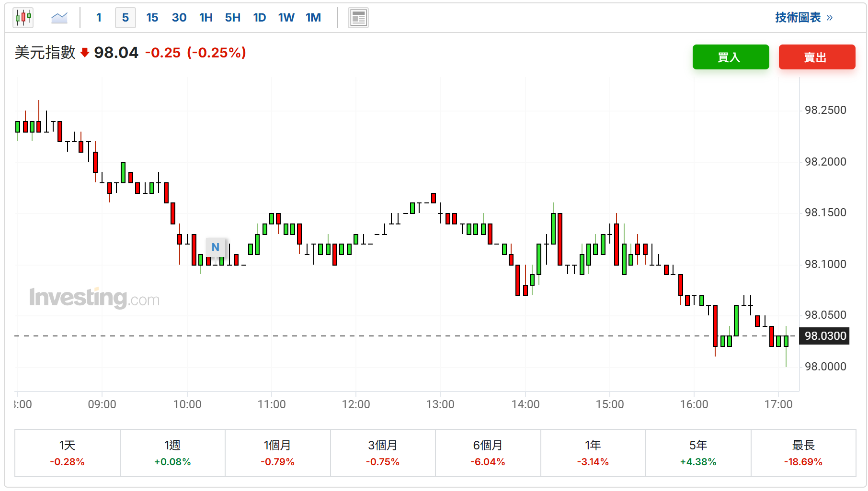This screenshot has width=868, height=491.
Task: Click the 98.0000 axis label
Action: [825, 367]
